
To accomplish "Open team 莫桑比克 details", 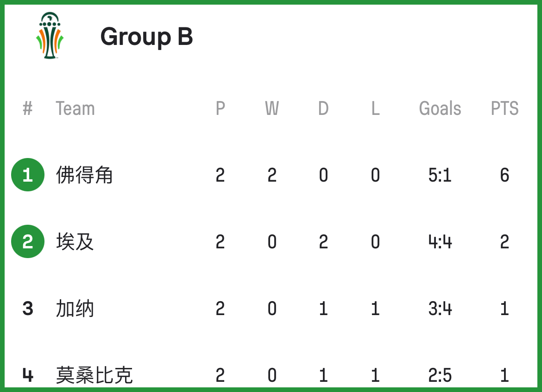I will (x=95, y=375).
